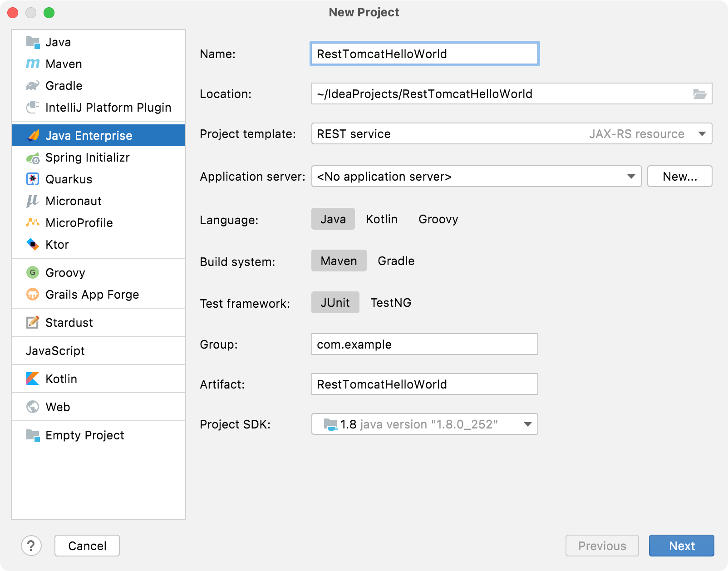Click the Quarkus icon in the sidebar
The image size is (728, 571).
tap(32, 179)
